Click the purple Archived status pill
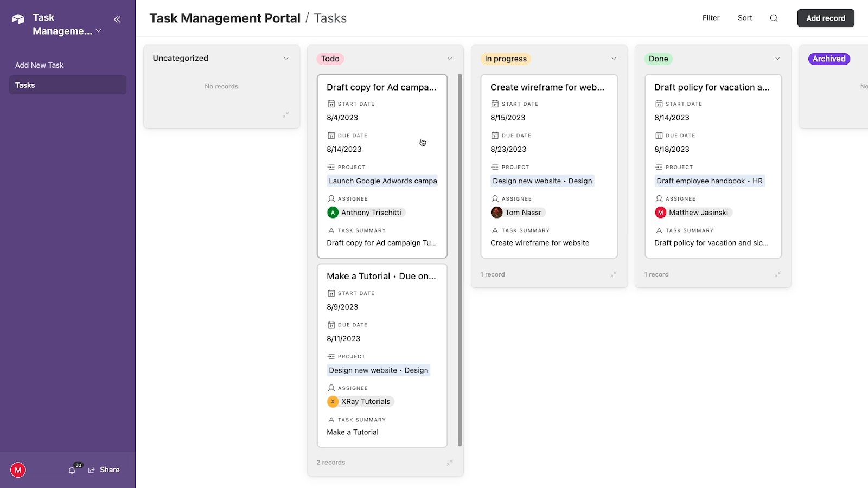 click(x=829, y=59)
